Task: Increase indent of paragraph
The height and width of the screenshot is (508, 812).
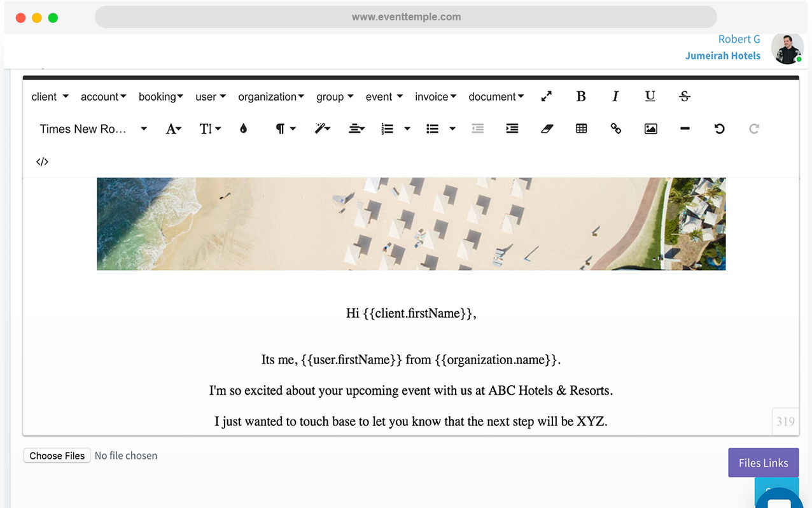Action: point(512,129)
